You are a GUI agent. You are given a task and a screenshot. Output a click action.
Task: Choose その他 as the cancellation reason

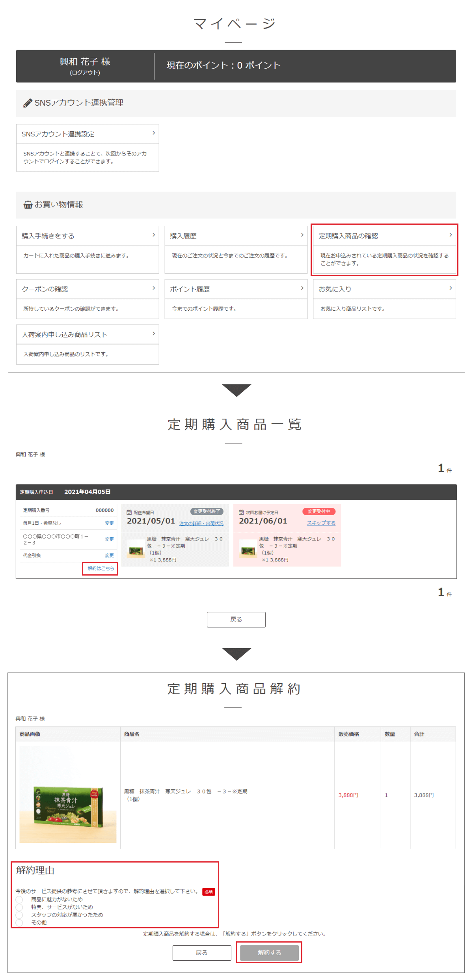(19, 922)
